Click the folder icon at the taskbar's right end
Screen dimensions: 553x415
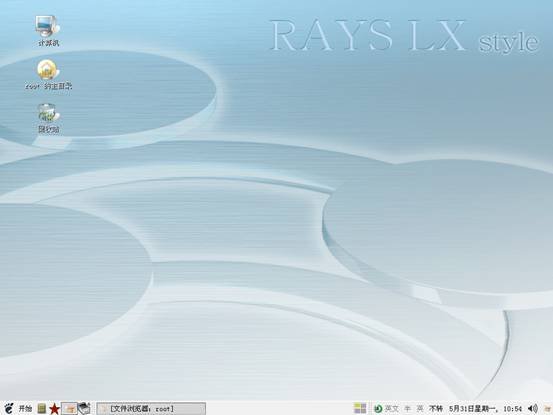(548, 409)
